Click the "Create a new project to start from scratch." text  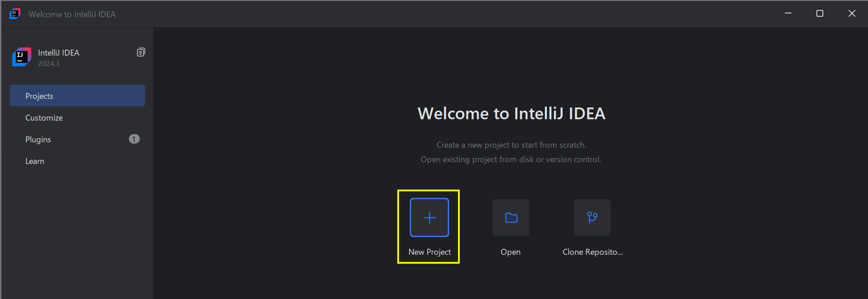point(511,145)
